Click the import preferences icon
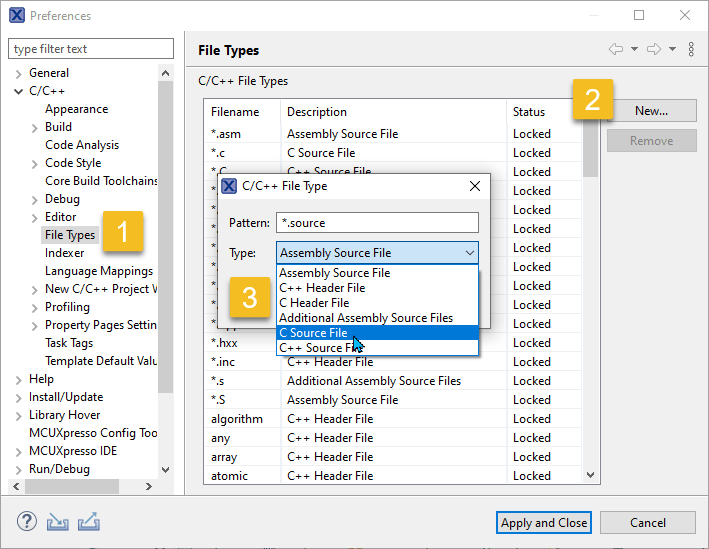The width and height of the screenshot is (709, 549). coord(58,522)
